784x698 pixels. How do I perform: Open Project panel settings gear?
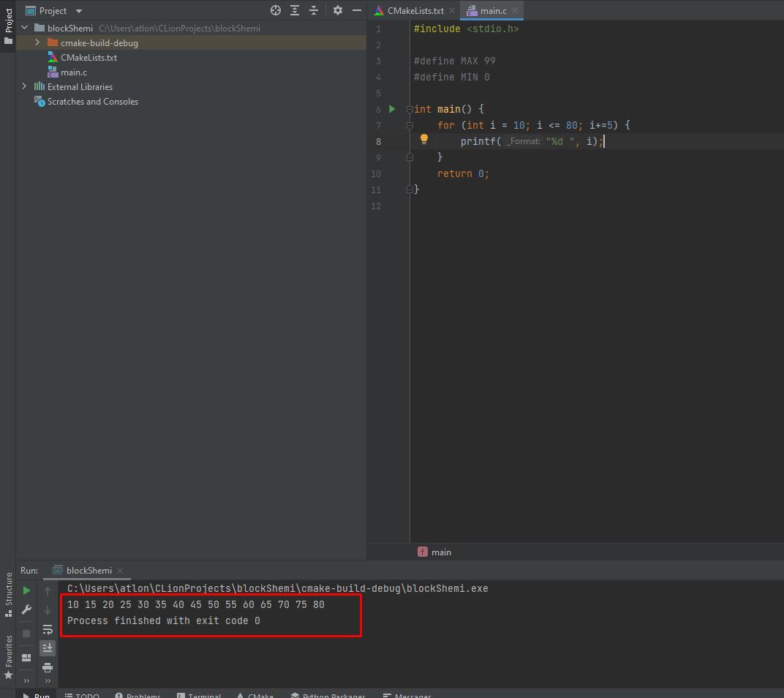337,10
